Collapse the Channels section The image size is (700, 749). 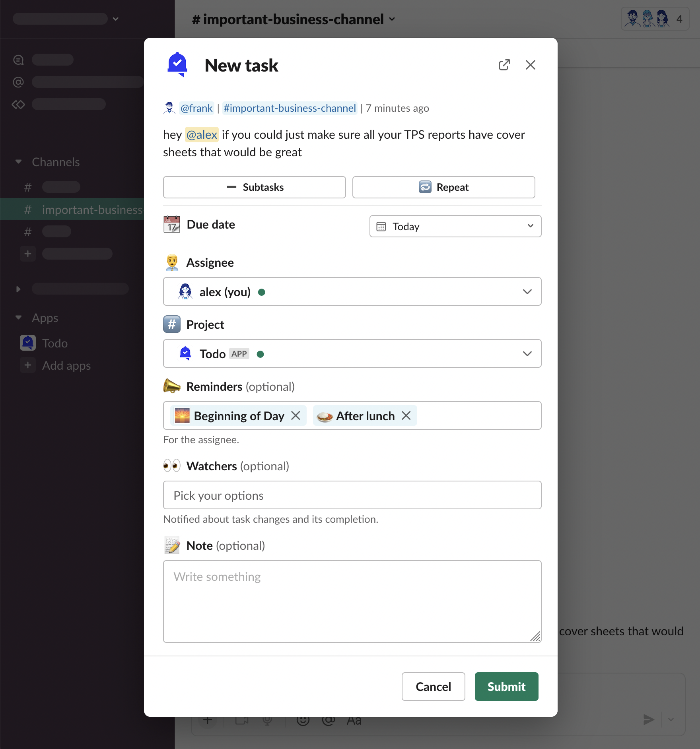click(18, 162)
